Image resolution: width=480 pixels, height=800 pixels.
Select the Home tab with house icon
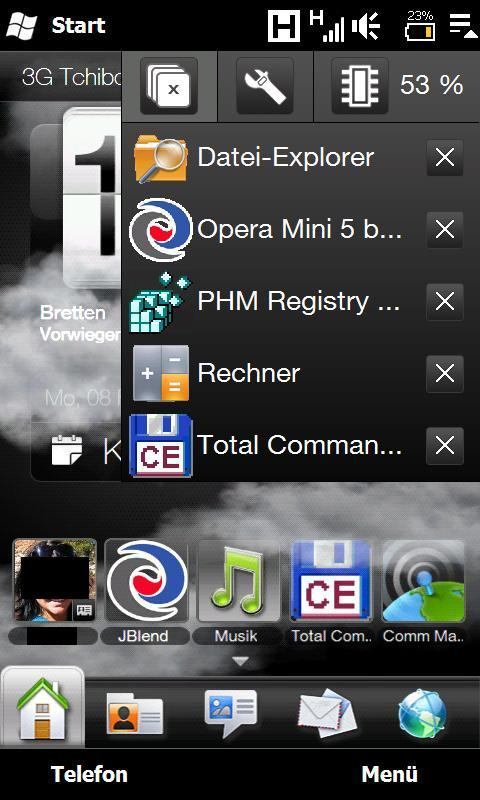[43, 707]
